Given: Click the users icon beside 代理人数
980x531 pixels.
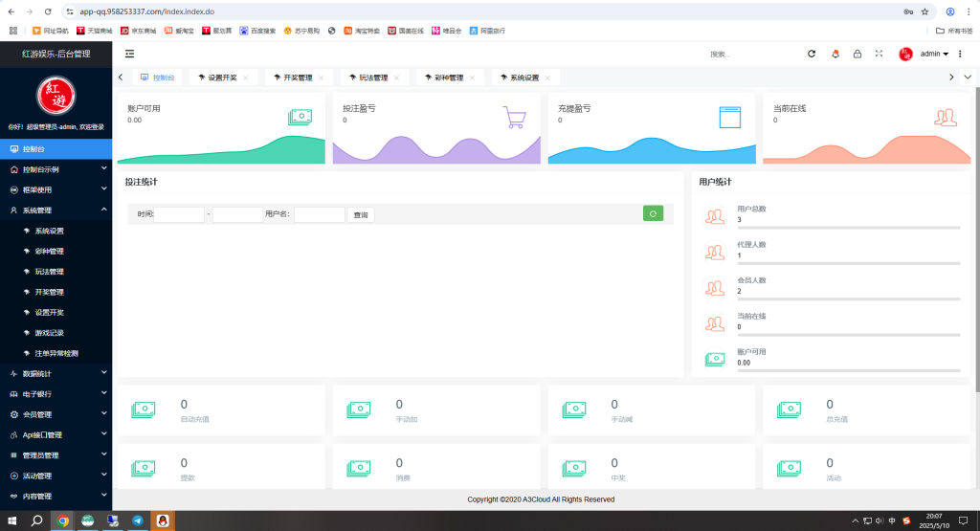Looking at the screenshot, I should [x=715, y=252].
